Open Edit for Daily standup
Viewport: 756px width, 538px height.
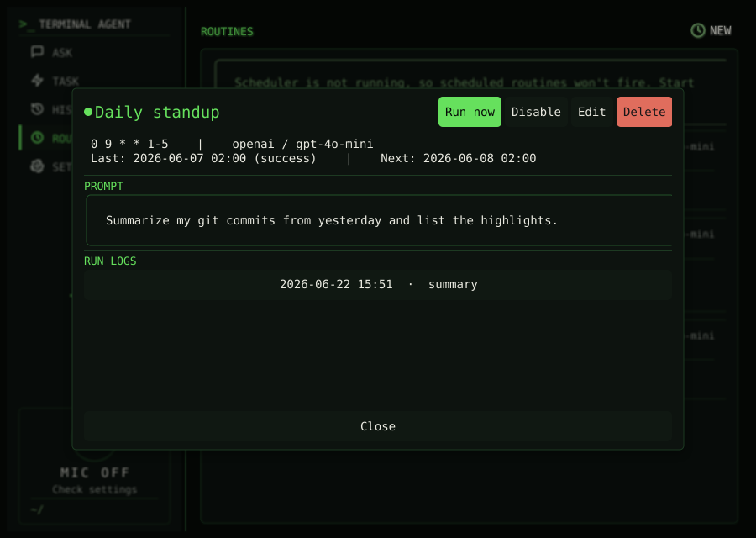coord(591,112)
